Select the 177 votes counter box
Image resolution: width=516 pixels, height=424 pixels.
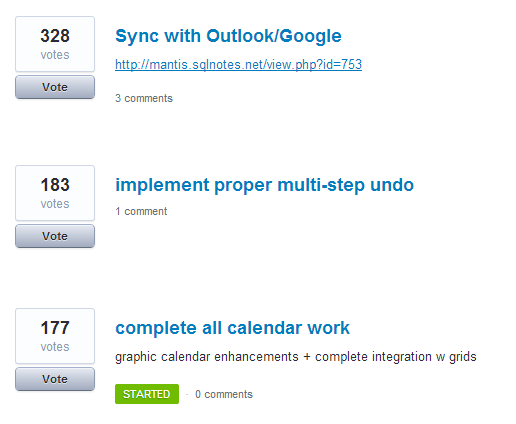click(x=55, y=336)
